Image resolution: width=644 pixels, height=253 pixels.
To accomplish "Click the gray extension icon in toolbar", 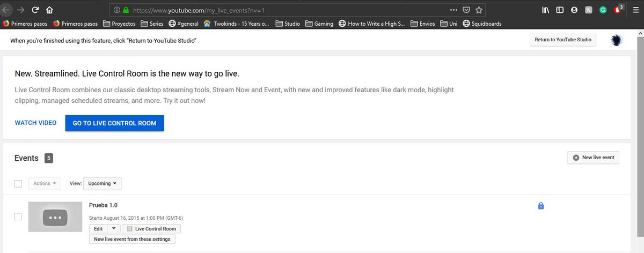I will pyautogui.click(x=589, y=10).
